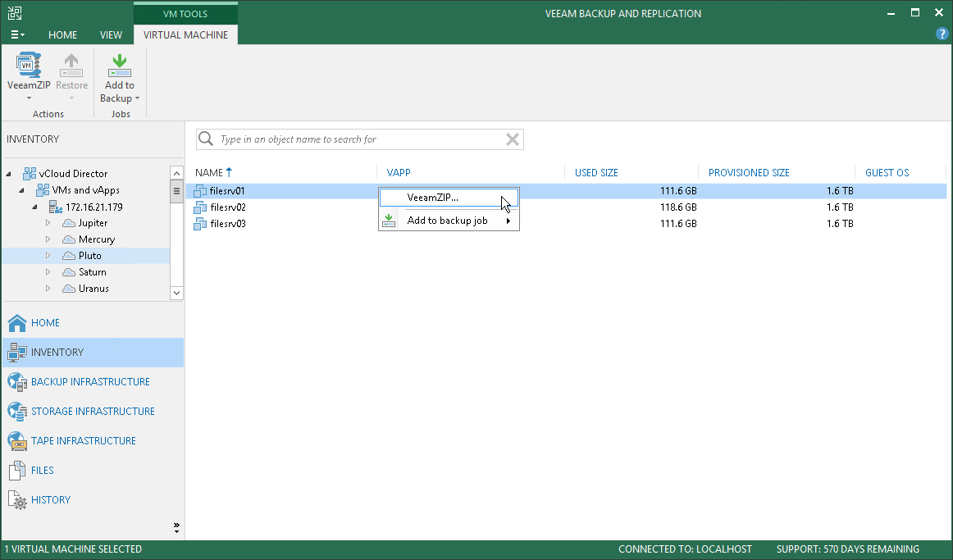
Task: Switch to the VIEW ribbon tab
Action: (x=111, y=34)
